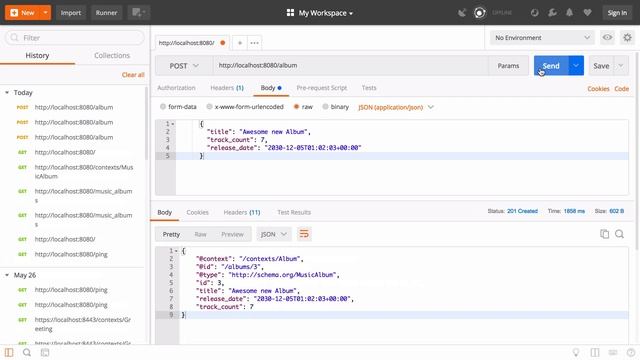Collapse the May 26 history group
640x360 pixels.
click(x=7, y=275)
